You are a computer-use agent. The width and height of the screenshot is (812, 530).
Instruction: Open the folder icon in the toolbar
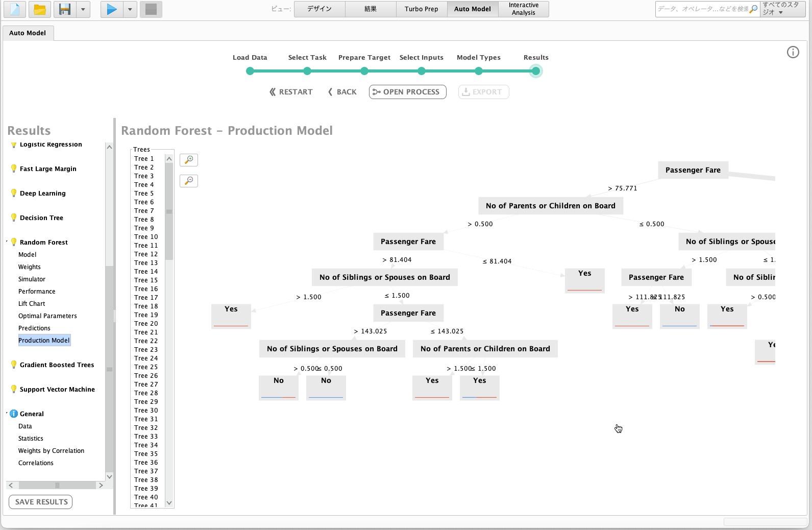pyautogui.click(x=40, y=9)
